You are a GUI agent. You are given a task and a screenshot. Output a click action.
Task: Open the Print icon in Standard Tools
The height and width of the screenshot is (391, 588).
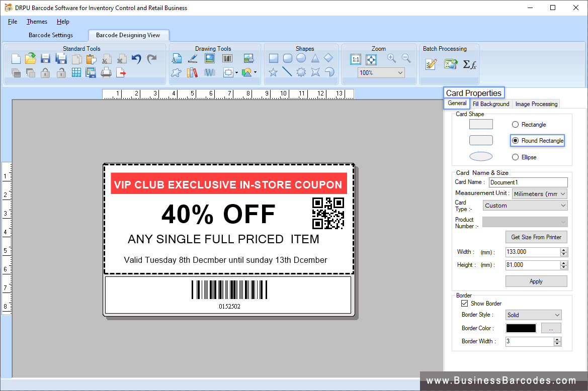point(105,72)
